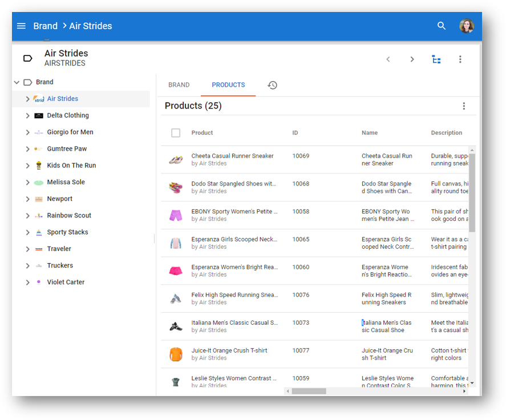Click the table scroll up arrow
506x420 pixels.
click(472, 150)
